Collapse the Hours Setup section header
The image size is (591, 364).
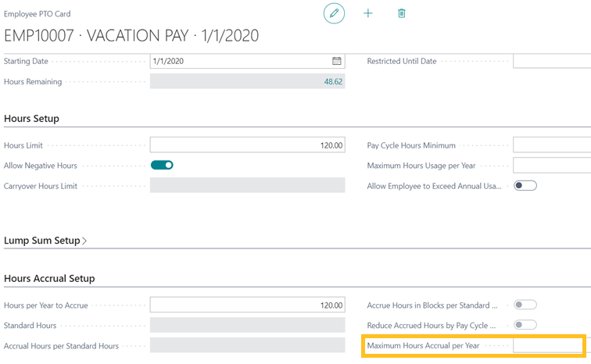click(31, 119)
